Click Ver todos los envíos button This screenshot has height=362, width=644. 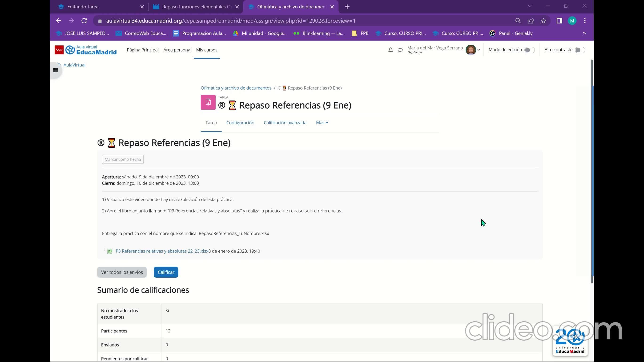click(122, 272)
